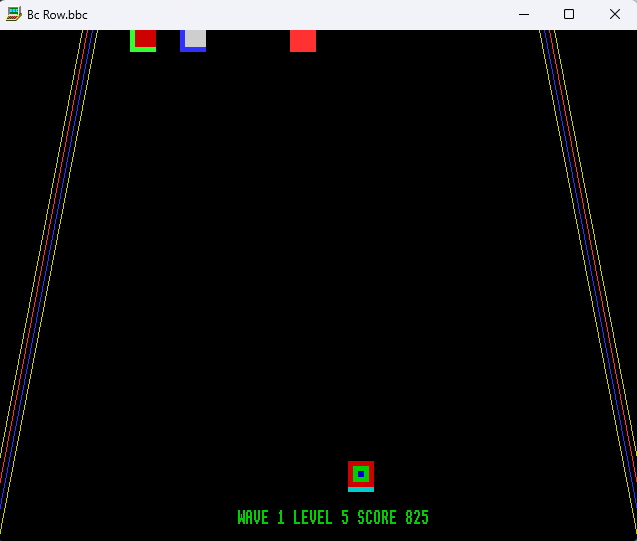
Task: Click the Bc Row.bbc window title
Action: pyautogui.click(x=57, y=15)
